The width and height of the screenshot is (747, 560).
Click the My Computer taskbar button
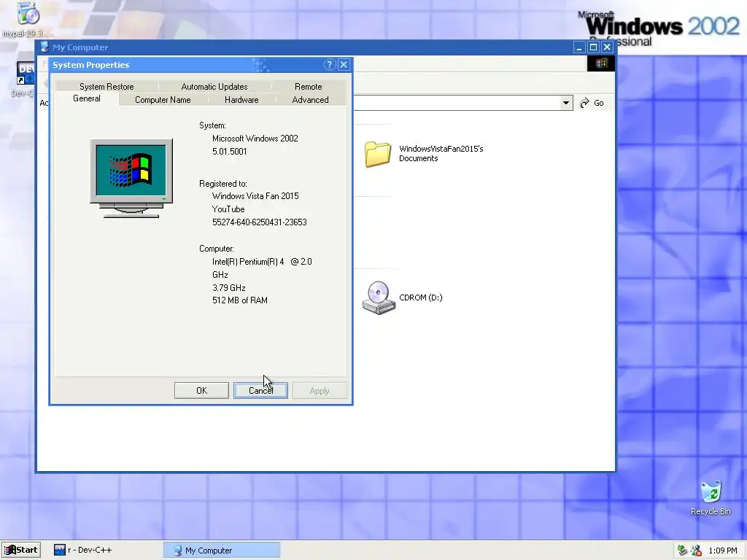[x=222, y=550]
